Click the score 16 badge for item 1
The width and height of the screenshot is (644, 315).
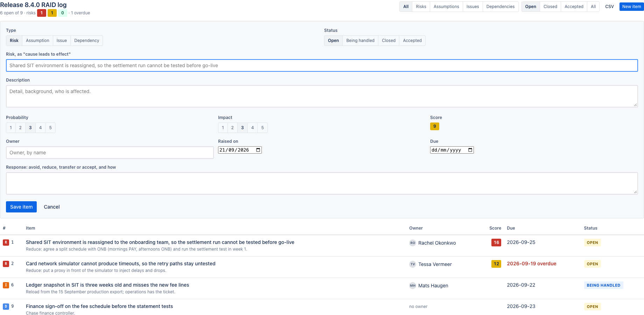pyautogui.click(x=496, y=243)
